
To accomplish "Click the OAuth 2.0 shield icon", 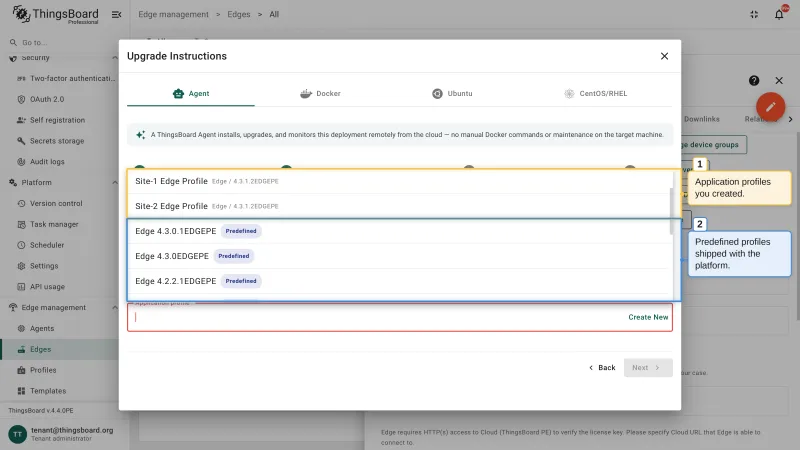I will tap(21, 99).
